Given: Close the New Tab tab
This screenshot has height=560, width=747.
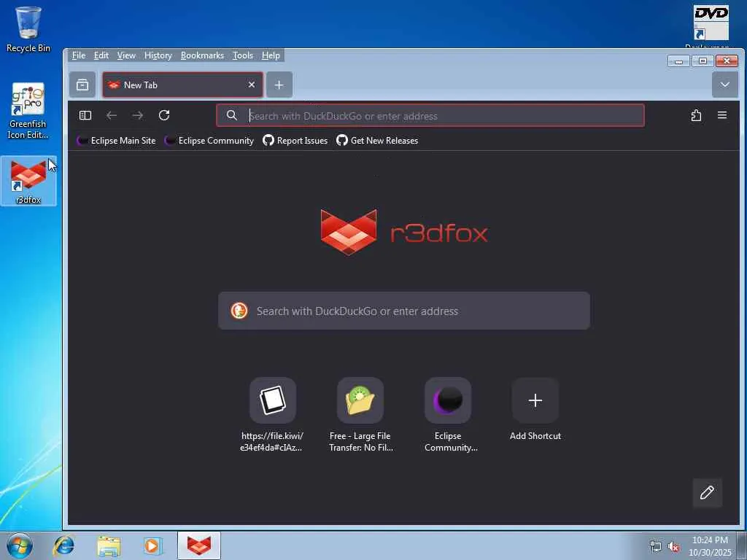Looking at the screenshot, I should (x=252, y=85).
